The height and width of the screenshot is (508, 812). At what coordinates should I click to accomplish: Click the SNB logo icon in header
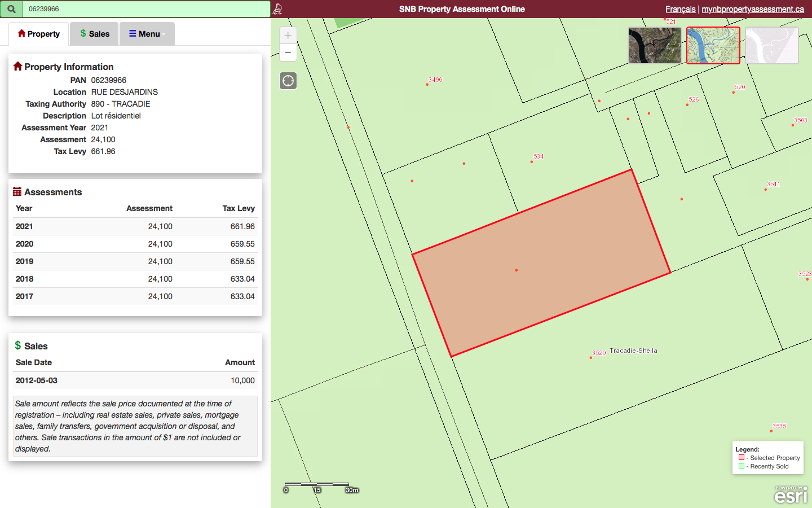[x=277, y=9]
